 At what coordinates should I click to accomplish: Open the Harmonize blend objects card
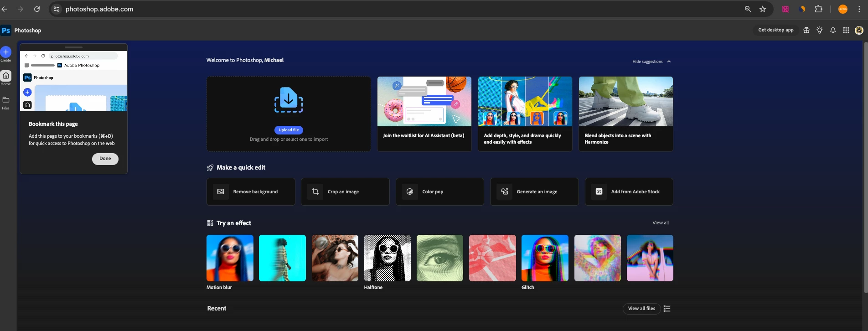[626, 114]
